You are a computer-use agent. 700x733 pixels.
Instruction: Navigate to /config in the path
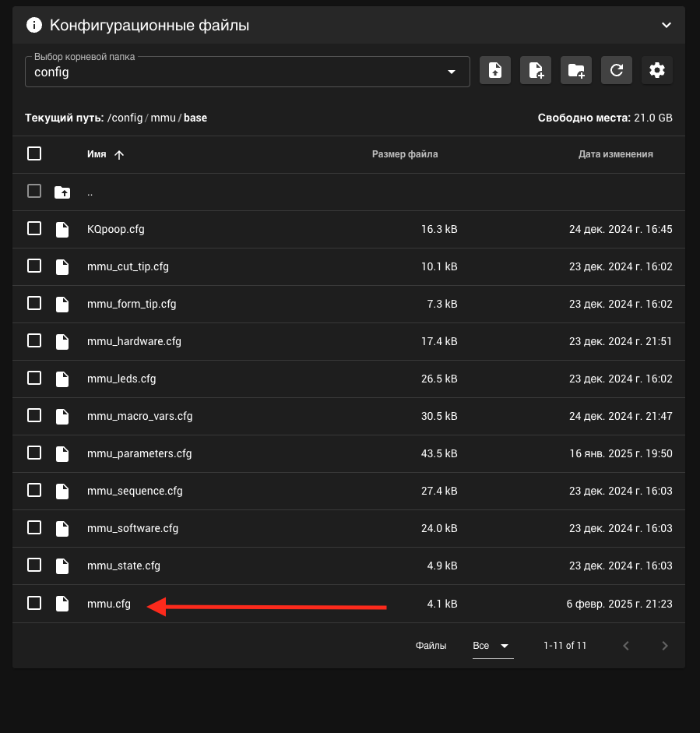(x=125, y=118)
